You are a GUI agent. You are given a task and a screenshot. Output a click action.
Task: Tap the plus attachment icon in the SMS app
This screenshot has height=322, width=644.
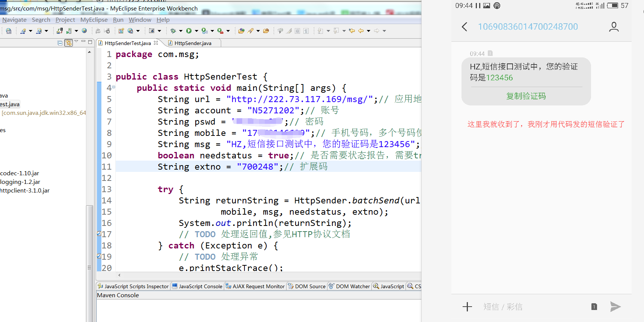(x=467, y=307)
